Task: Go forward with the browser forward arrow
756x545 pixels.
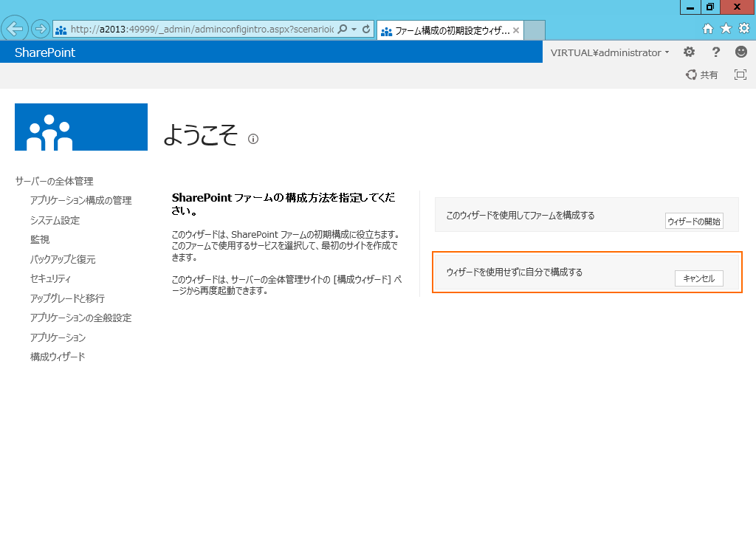Action: pyautogui.click(x=41, y=29)
